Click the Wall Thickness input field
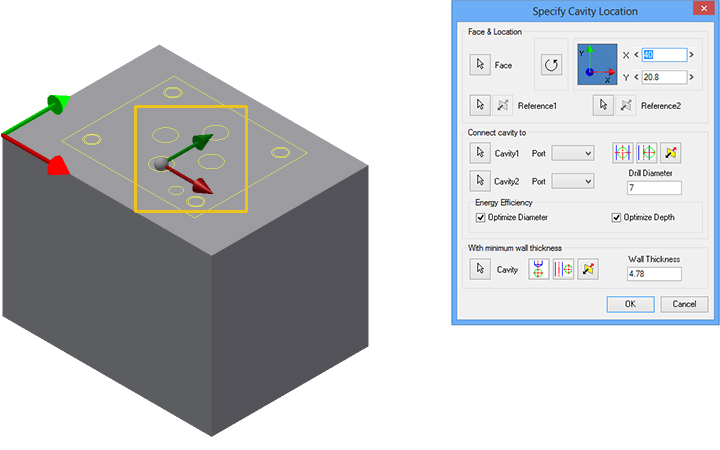 [x=654, y=273]
